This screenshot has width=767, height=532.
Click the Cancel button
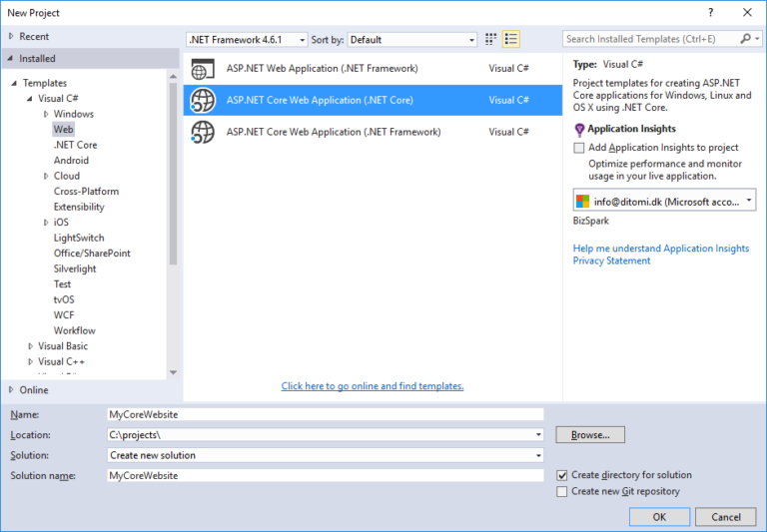(726, 517)
